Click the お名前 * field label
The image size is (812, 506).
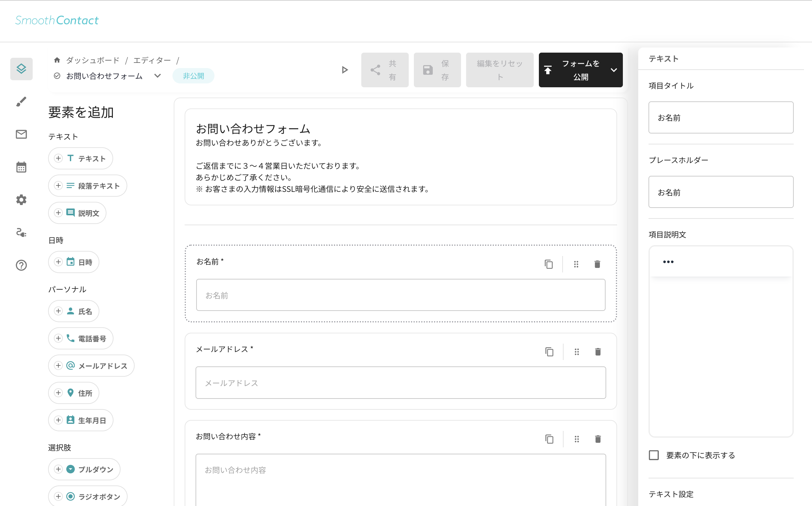(x=210, y=262)
